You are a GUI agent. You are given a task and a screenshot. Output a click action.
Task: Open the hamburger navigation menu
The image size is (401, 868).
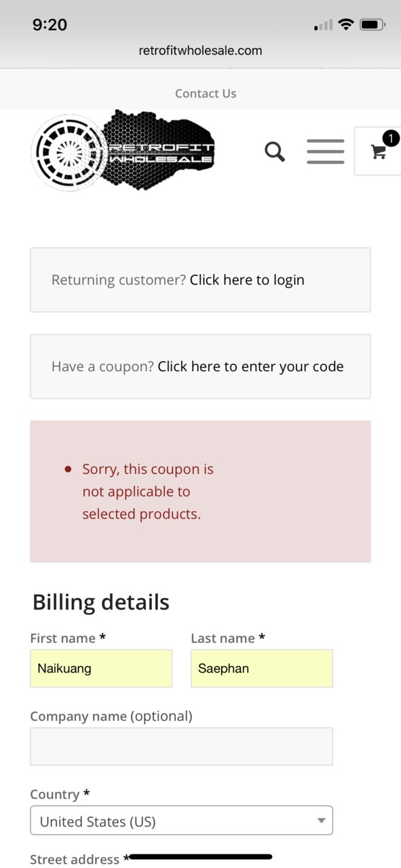[326, 151]
